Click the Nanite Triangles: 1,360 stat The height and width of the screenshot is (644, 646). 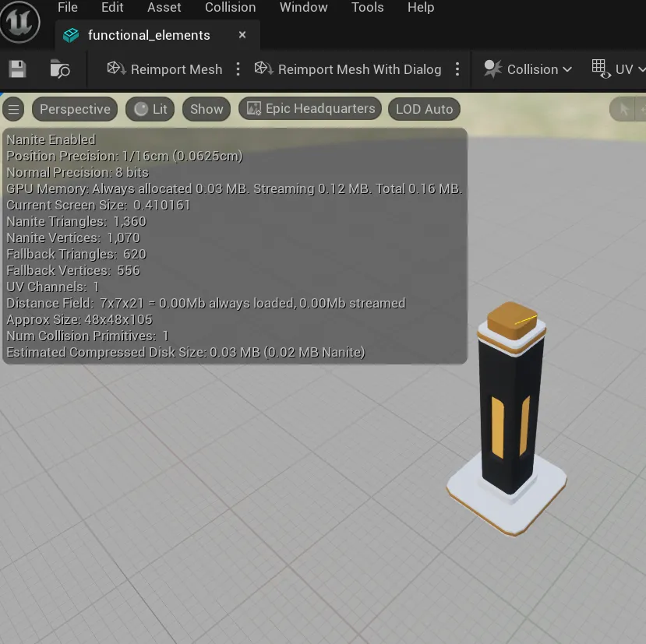coord(76,221)
